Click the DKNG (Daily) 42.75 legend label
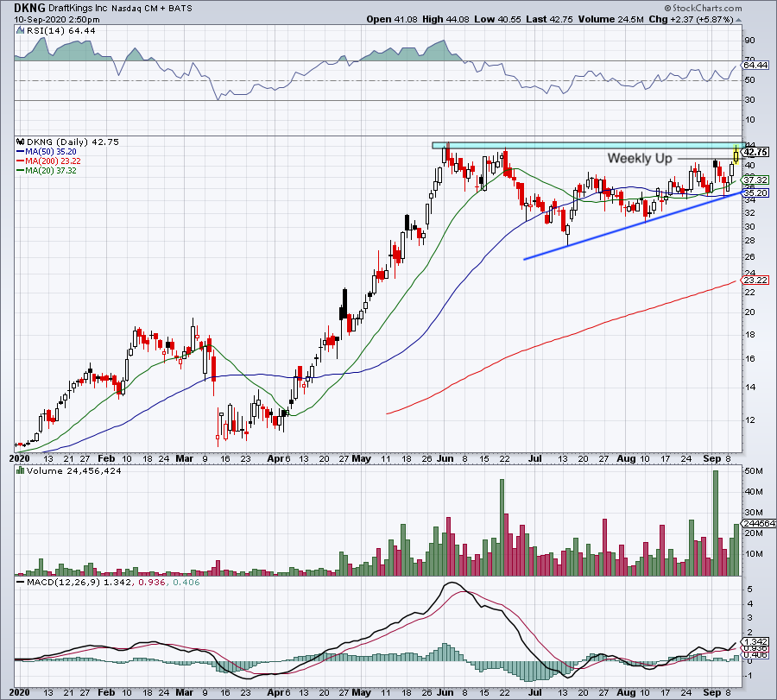This screenshot has width=777, height=700. (x=73, y=142)
